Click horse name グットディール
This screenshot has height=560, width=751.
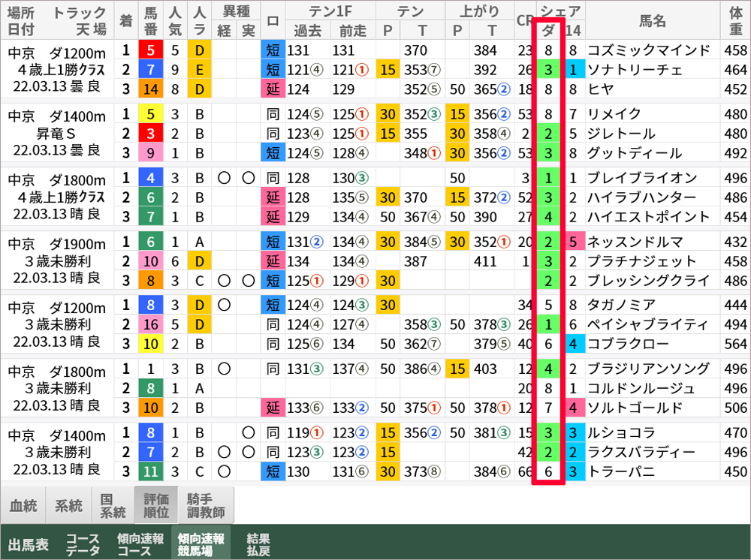tap(635, 153)
